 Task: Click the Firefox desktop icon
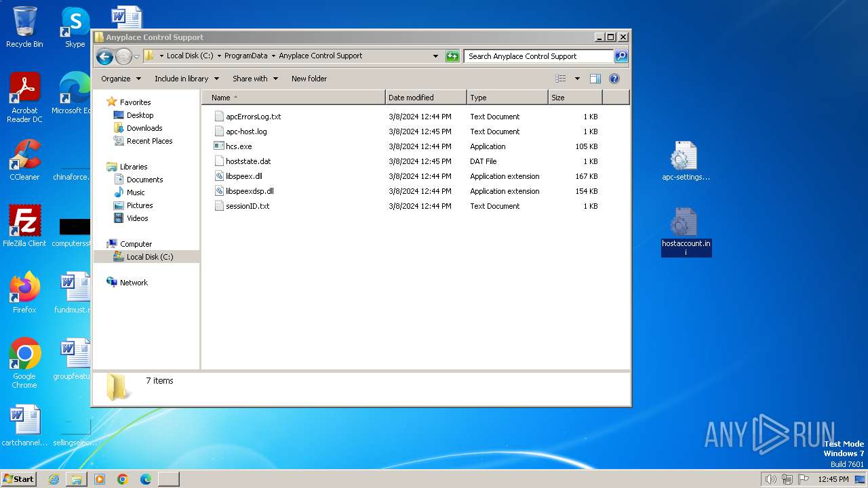(24, 293)
